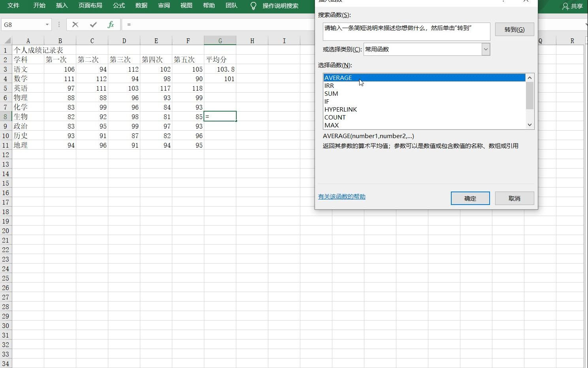Screen dimensions: 588x368
Task: Click the search function description text box
Action: pyautogui.click(x=406, y=31)
